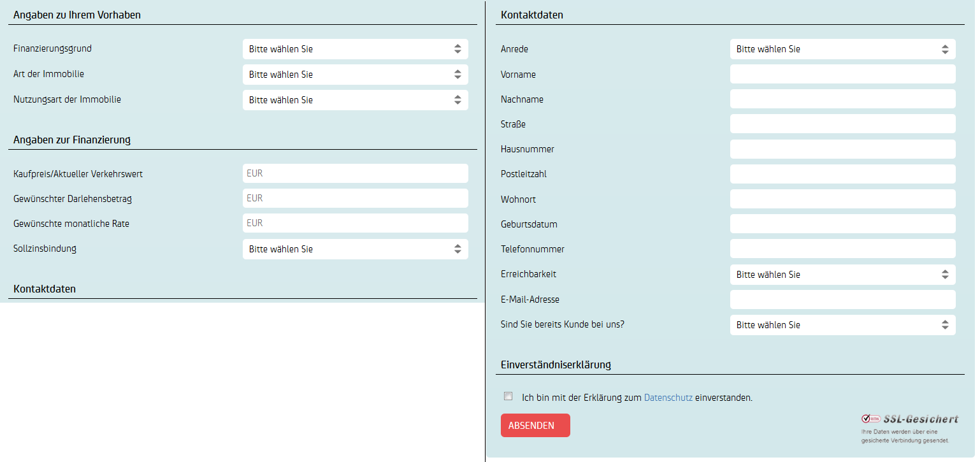The image size is (980, 462).
Task: Click the 'Geburtsdatum' label
Action: tap(529, 224)
